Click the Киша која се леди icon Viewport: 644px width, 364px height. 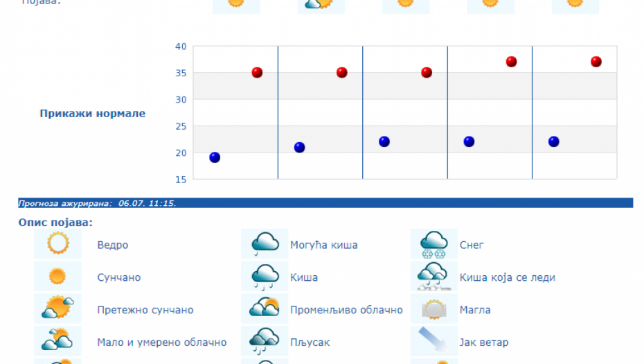tap(434, 277)
